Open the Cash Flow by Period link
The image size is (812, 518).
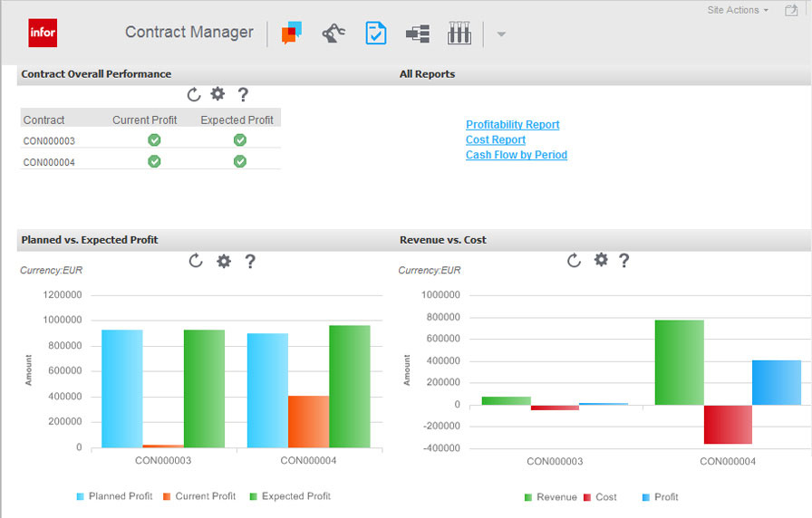pos(516,155)
